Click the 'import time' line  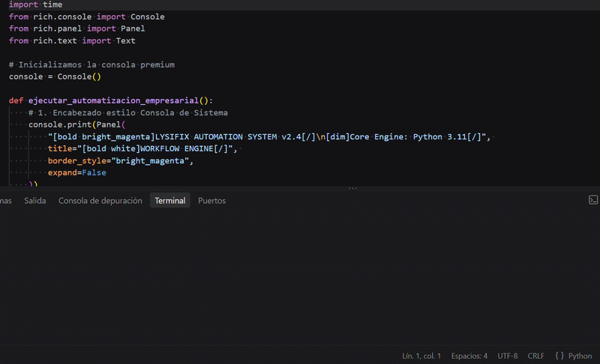click(35, 4)
